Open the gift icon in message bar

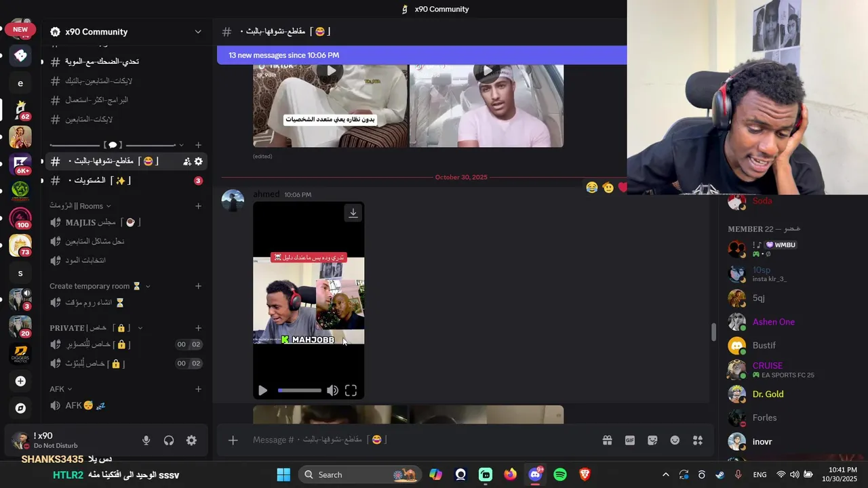pos(607,441)
